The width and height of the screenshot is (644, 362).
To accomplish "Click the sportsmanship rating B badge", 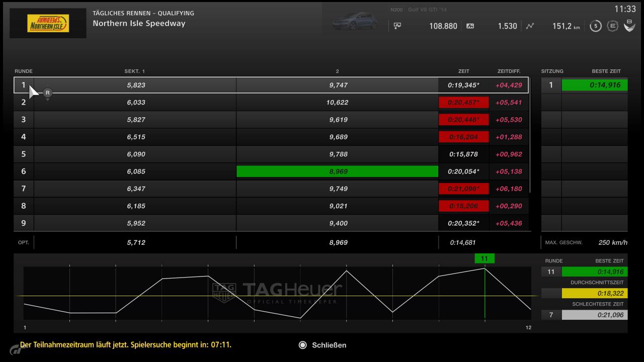I will [x=629, y=26].
